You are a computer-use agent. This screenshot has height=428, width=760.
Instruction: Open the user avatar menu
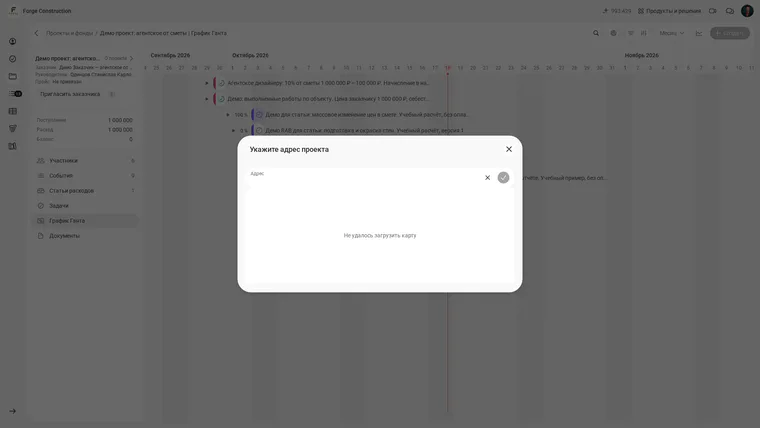[747, 11]
